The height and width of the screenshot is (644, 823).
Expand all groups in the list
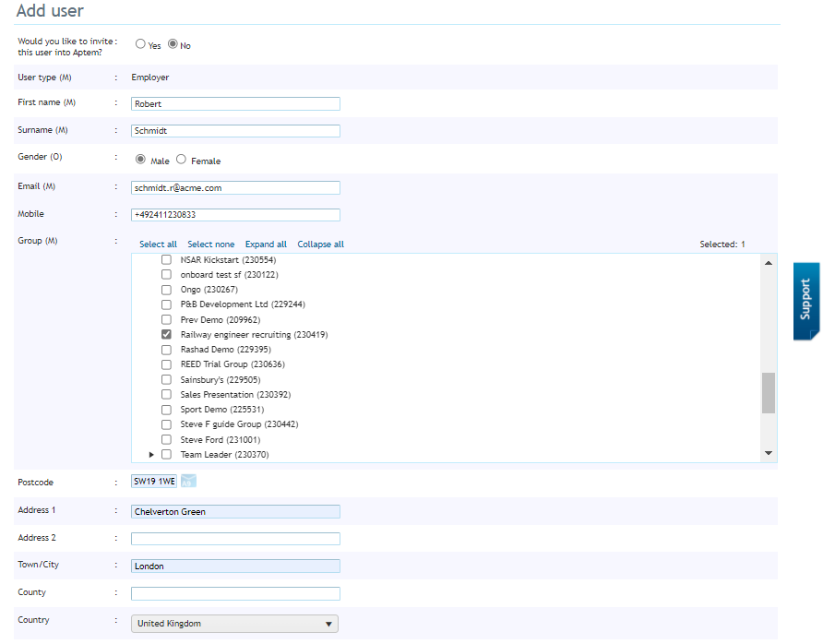pos(266,244)
